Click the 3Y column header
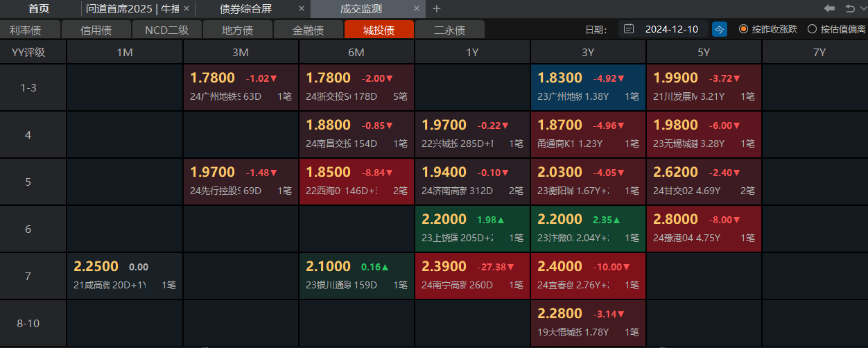868x348 pixels. [588, 53]
